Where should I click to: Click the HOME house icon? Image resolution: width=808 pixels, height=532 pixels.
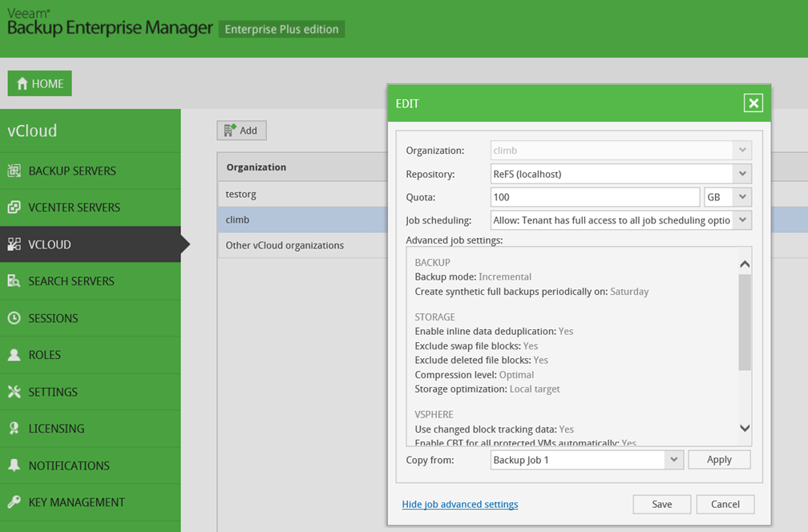pos(22,83)
